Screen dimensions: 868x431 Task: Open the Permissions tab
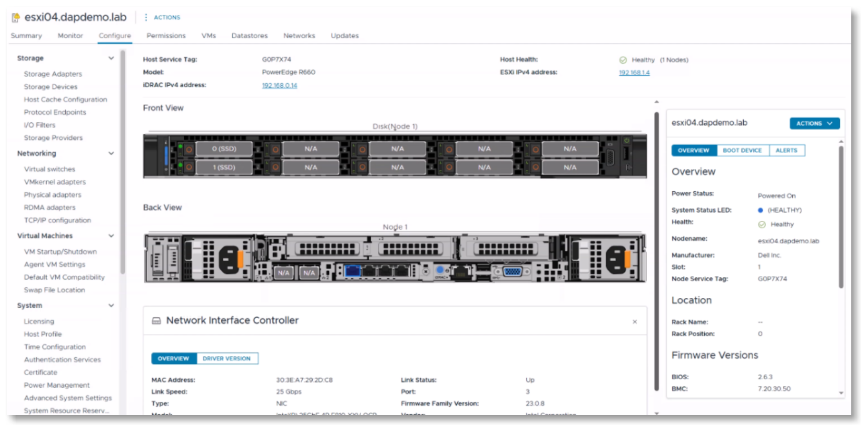[166, 36]
